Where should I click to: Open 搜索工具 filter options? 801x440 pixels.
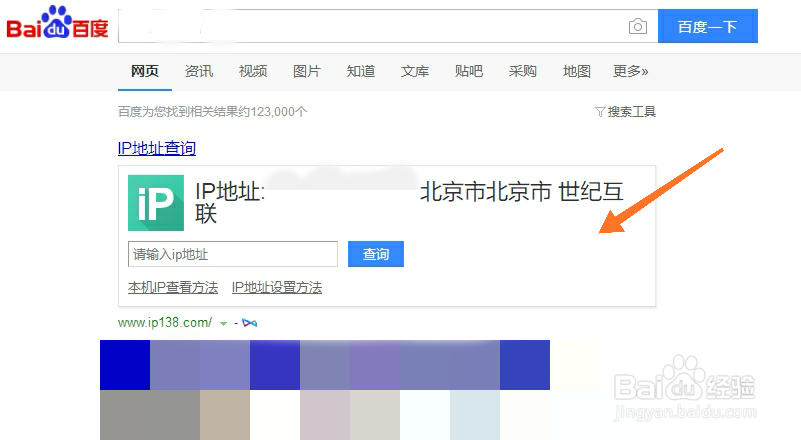point(625,111)
